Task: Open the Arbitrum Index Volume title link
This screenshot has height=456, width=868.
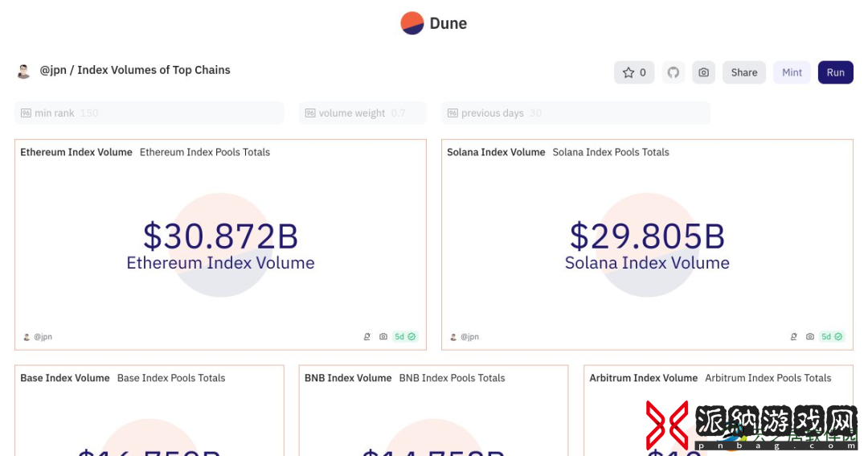Action: click(x=643, y=379)
